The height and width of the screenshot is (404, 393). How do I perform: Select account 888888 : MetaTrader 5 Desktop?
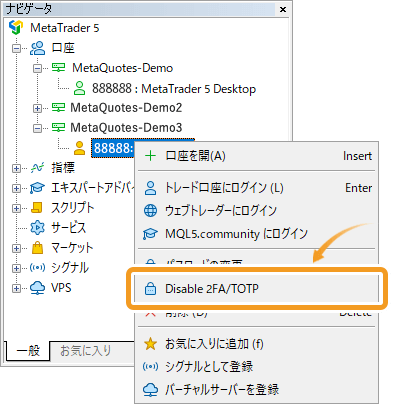[174, 89]
